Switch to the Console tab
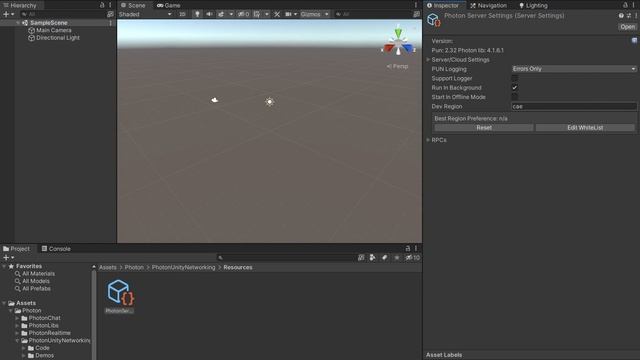The height and width of the screenshot is (360, 640). 56,249
